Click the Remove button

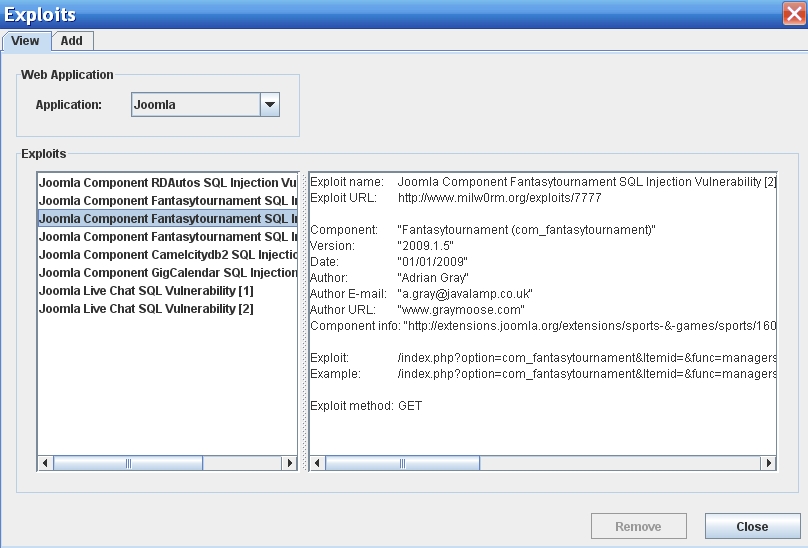point(638,526)
